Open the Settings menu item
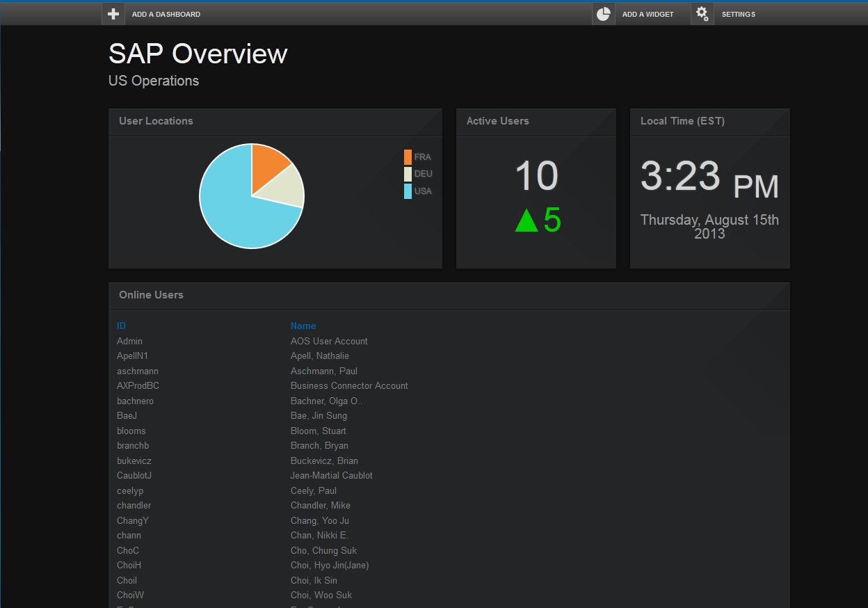Image resolution: width=868 pixels, height=608 pixels. 738,14
